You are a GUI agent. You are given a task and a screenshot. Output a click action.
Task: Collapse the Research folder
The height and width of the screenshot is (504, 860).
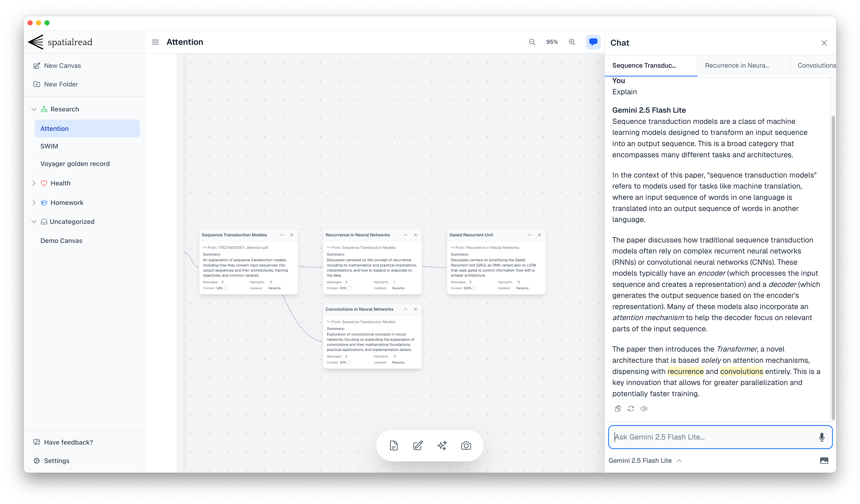34,109
